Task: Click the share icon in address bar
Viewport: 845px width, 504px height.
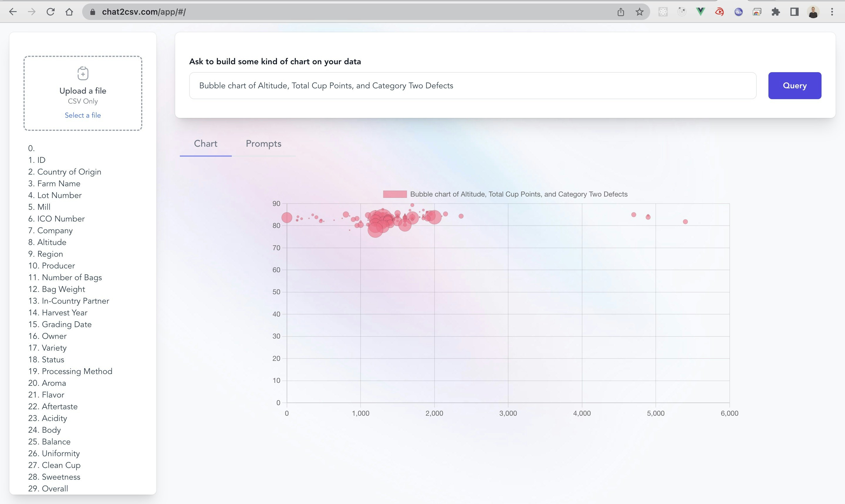Action: [x=621, y=12]
